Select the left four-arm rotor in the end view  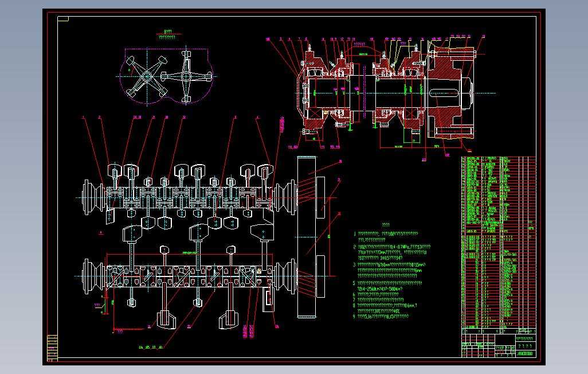coord(146,77)
